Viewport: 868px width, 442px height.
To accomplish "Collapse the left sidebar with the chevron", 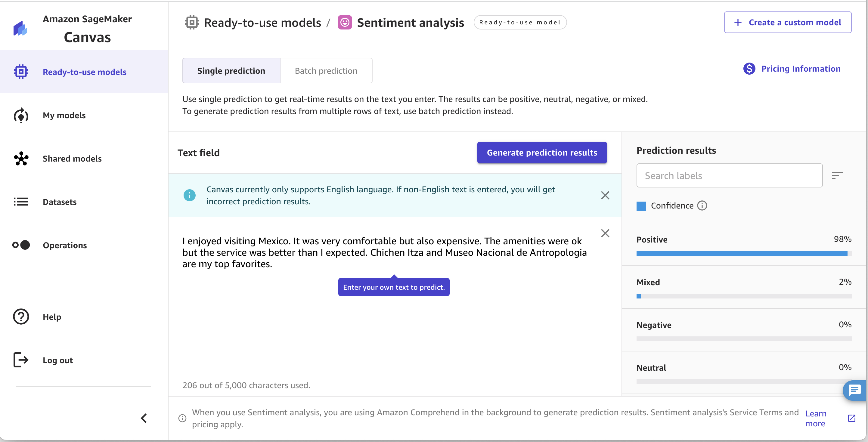I will tap(144, 418).
